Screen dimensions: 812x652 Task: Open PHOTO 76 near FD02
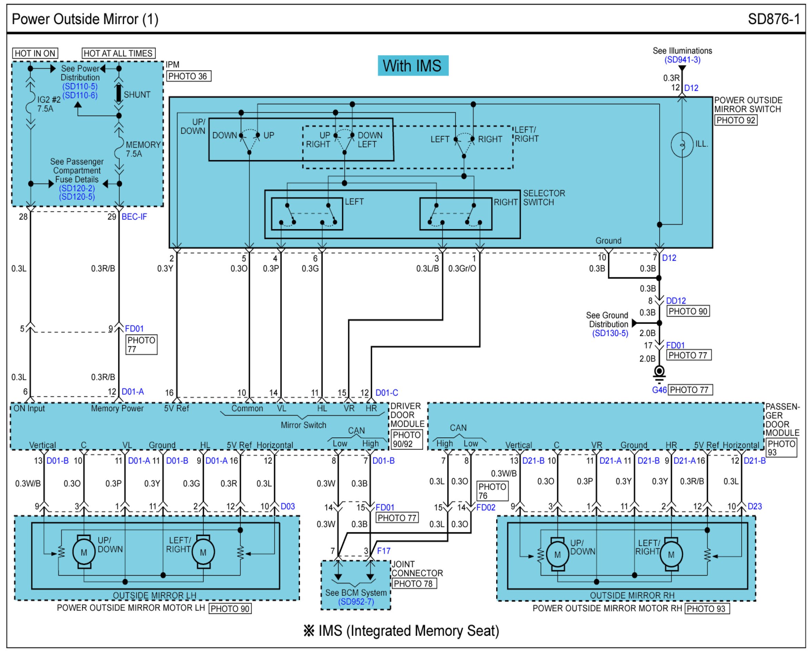[x=492, y=491]
